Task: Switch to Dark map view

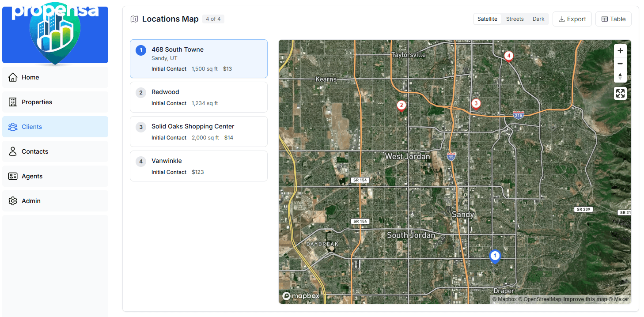Action: tap(538, 19)
